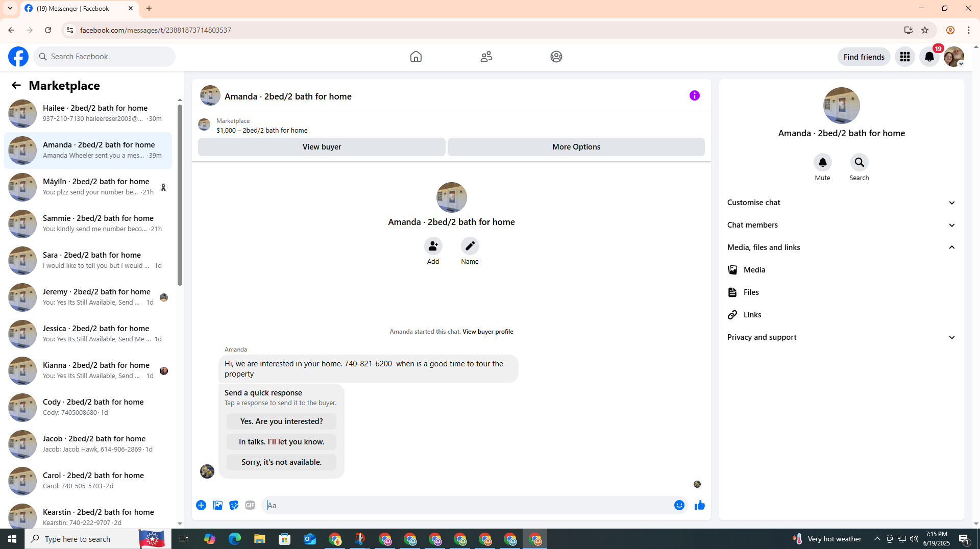980x549 pixels.
Task: Select the Amanda conversation in the list
Action: click(x=88, y=151)
